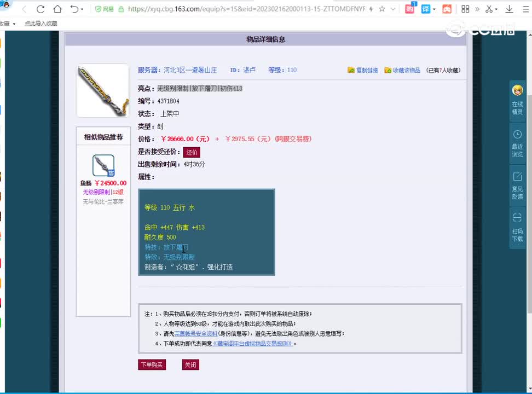Reload the page with refresh icon

[x=41, y=9]
